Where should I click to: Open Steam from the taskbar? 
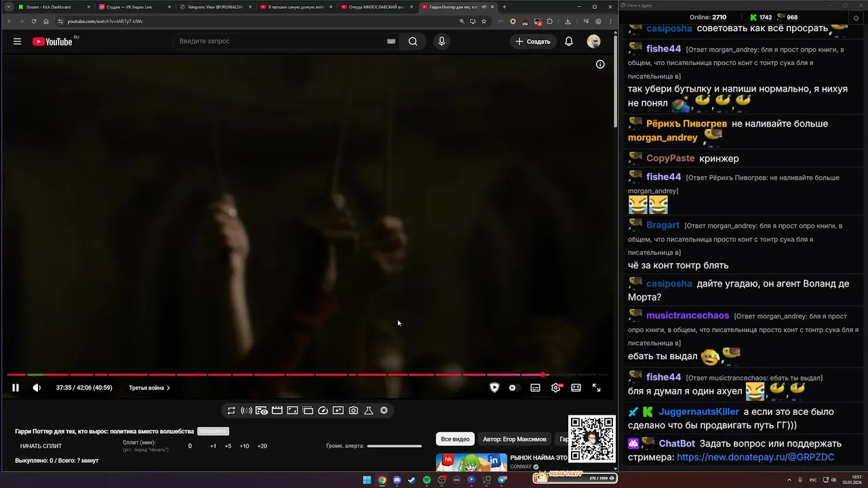point(412,480)
